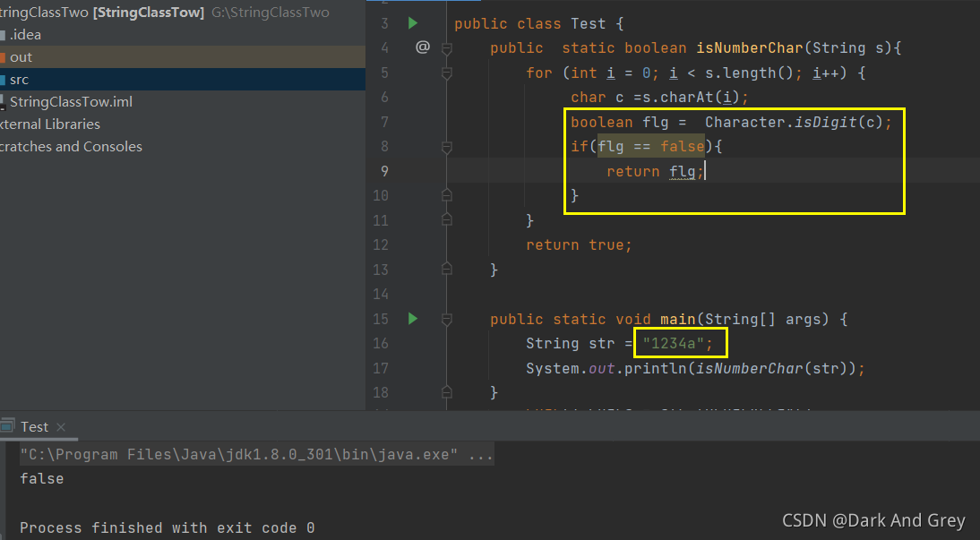
Task: Click 'public class Test' declaration
Action: tap(529, 24)
